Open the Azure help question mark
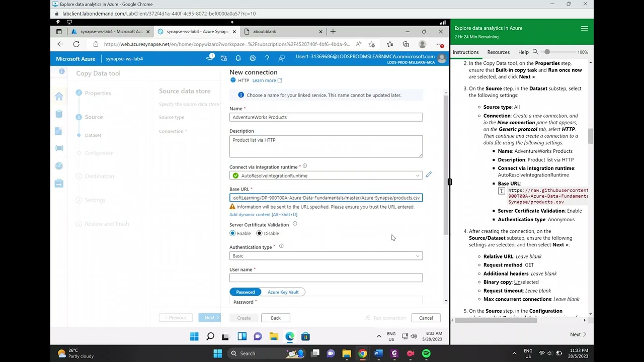Viewport: 644px width, 362px height. [x=267, y=58]
